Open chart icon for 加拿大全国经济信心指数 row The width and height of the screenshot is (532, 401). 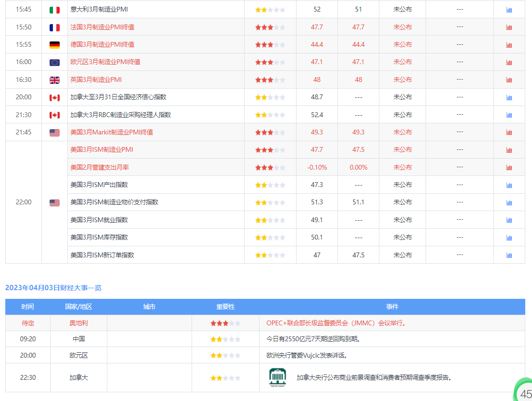tap(509, 97)
